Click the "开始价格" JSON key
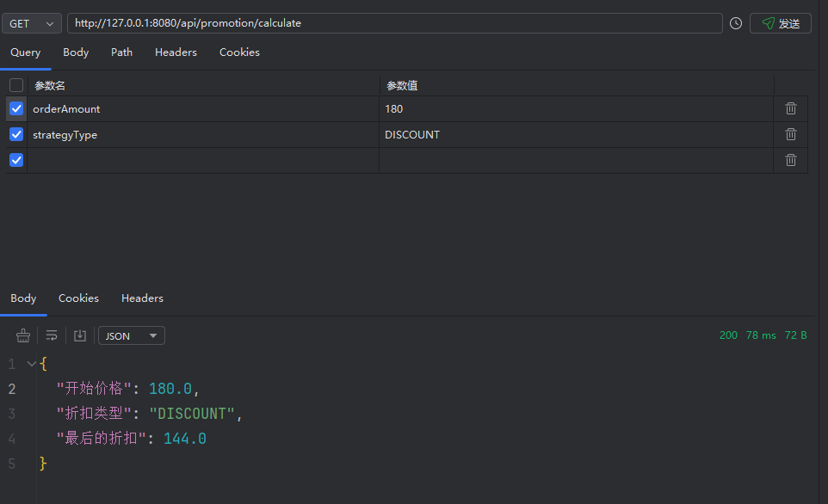This screenshot has width=828, height=504. [94, 389]
